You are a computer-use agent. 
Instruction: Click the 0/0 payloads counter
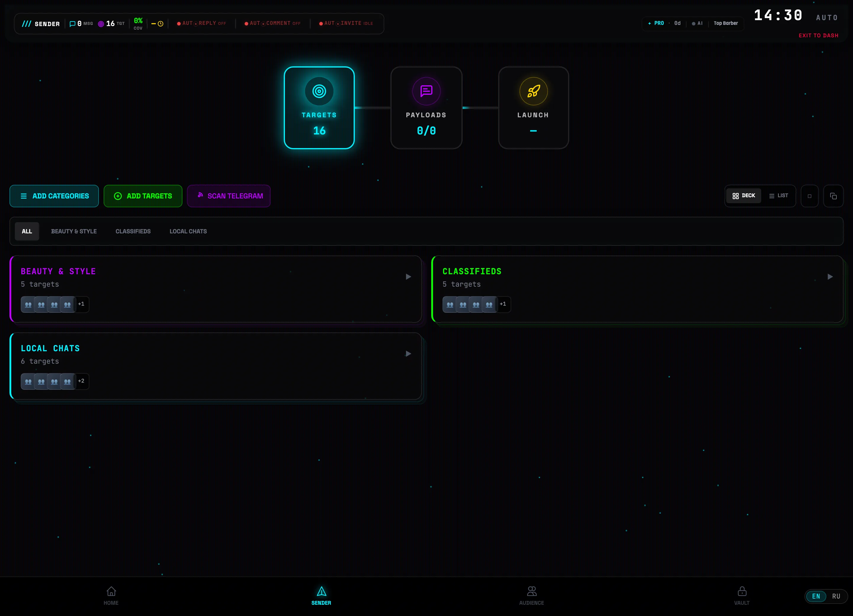[x=426, y=131]
